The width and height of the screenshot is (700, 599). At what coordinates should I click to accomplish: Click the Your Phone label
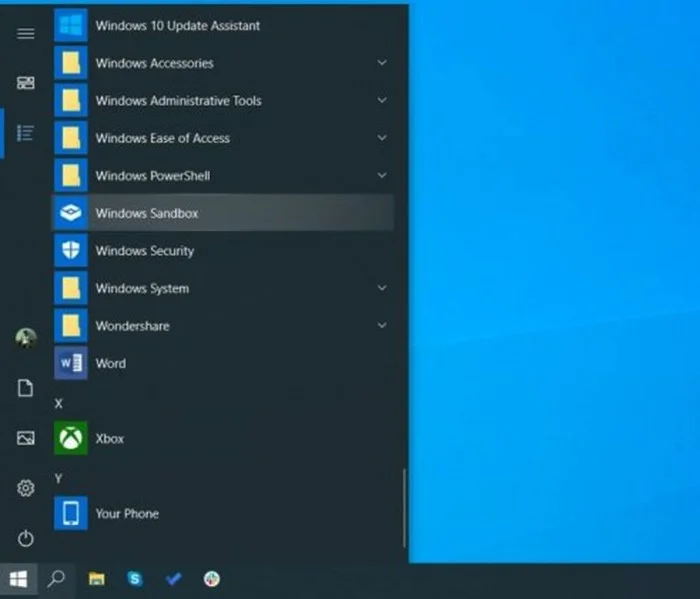pos(127,514)
